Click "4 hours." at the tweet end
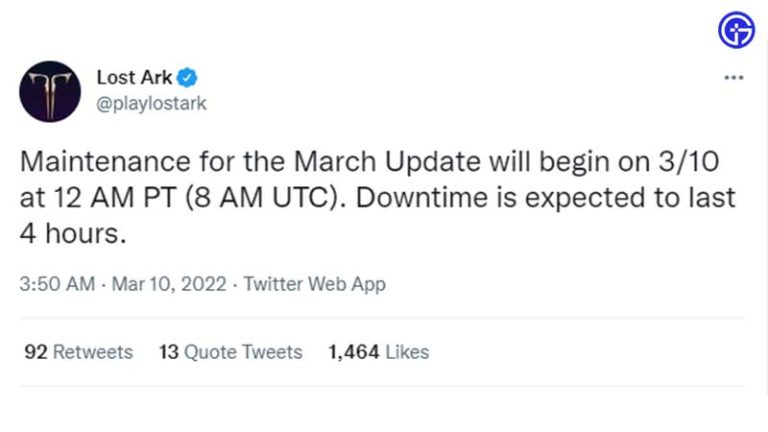 76,233
